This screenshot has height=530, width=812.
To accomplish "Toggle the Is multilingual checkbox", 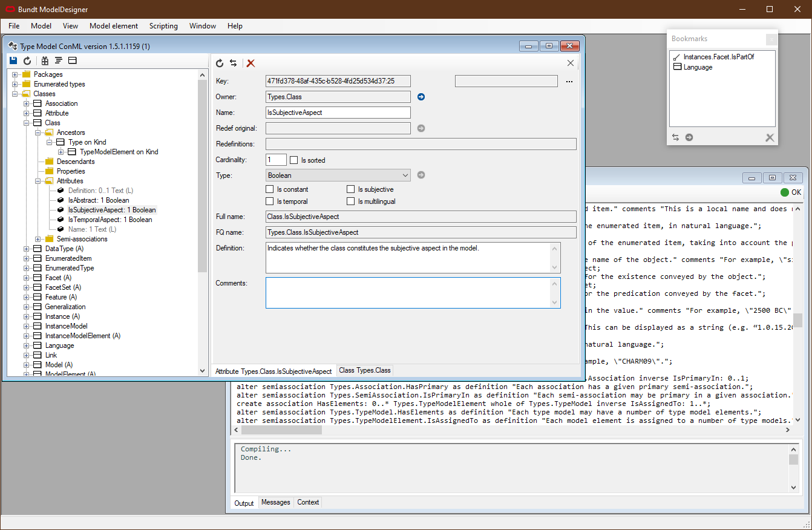I will click(x=351, y=201).
